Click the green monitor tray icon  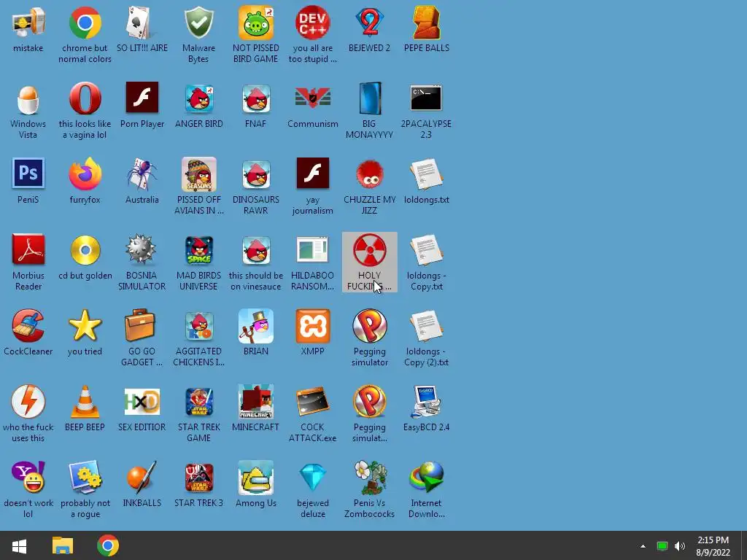pyautogui.click(x=662, y=546)
